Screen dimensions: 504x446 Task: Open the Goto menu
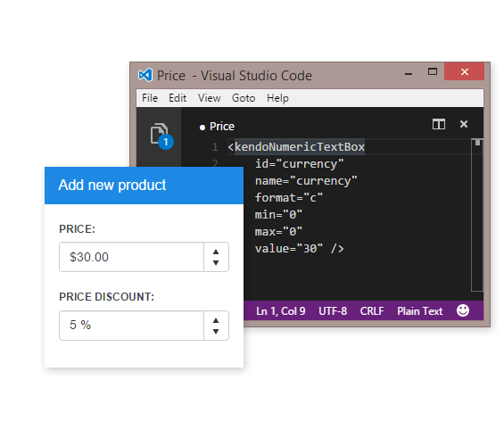point(244,98)
